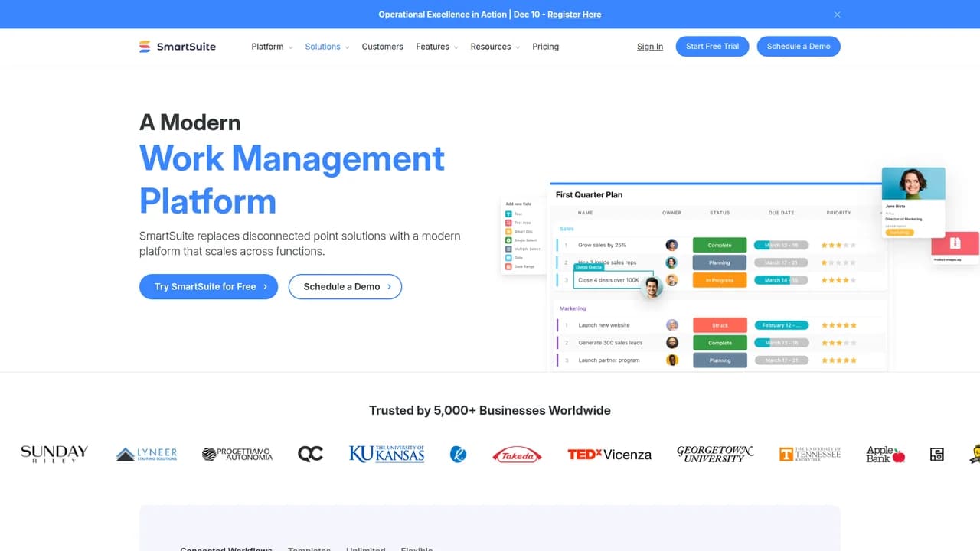
Task: Click the Takeda logo
Action: click(x=517, y=455)
